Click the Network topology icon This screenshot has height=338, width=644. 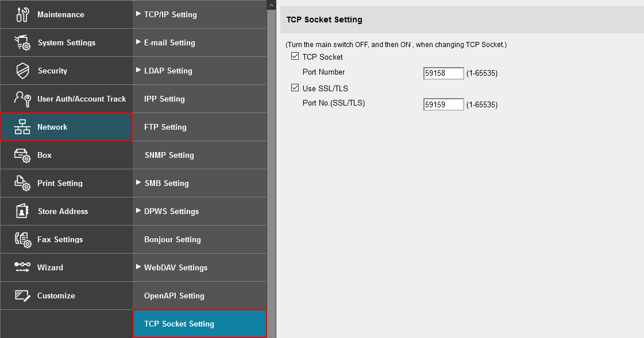point(22,127)
